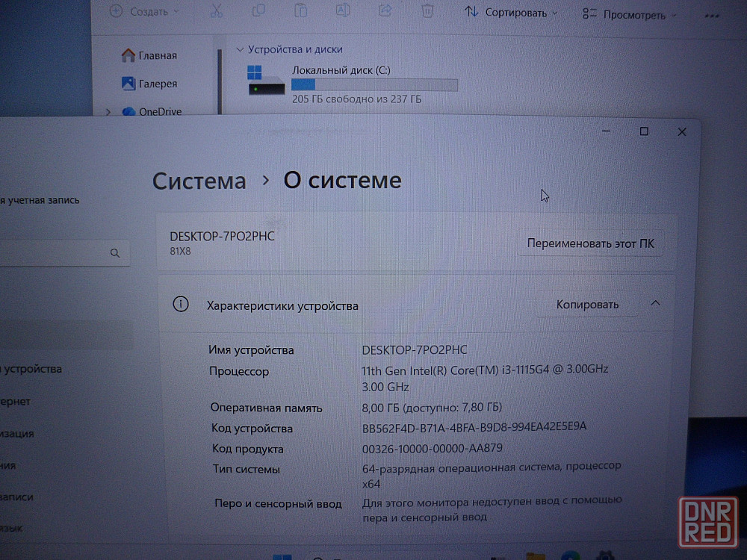Click the Копировать button

[587, 305]
